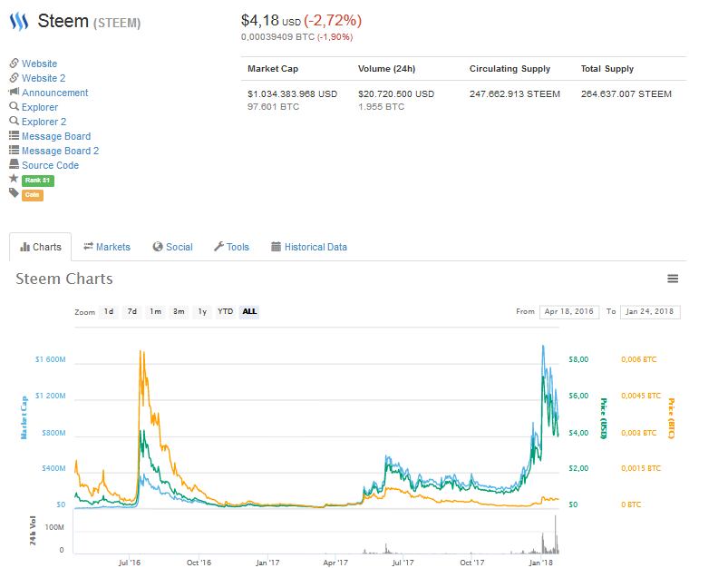Click the $20.720.500 USD volume value
The image size is (728, 568).
point(396,93)
